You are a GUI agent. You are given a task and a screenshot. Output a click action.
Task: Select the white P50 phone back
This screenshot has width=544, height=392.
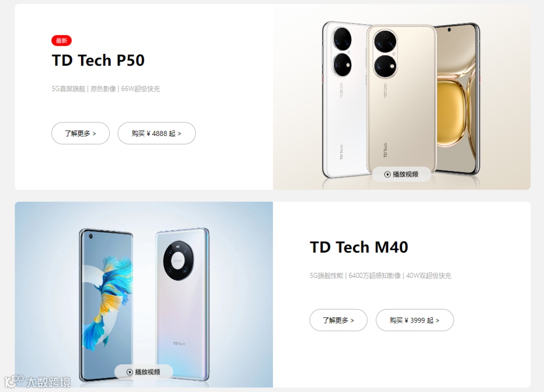click(345, 101)
